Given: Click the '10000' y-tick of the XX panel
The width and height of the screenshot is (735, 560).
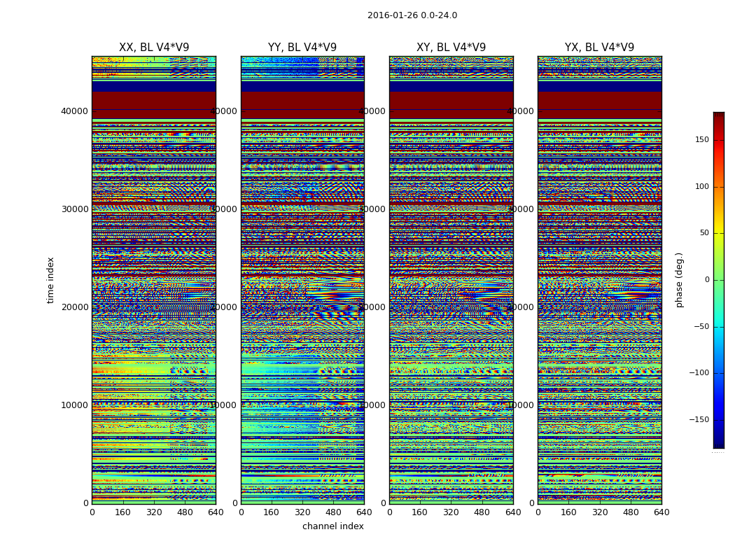Looking at the screenshot, I should pos(74,405).
